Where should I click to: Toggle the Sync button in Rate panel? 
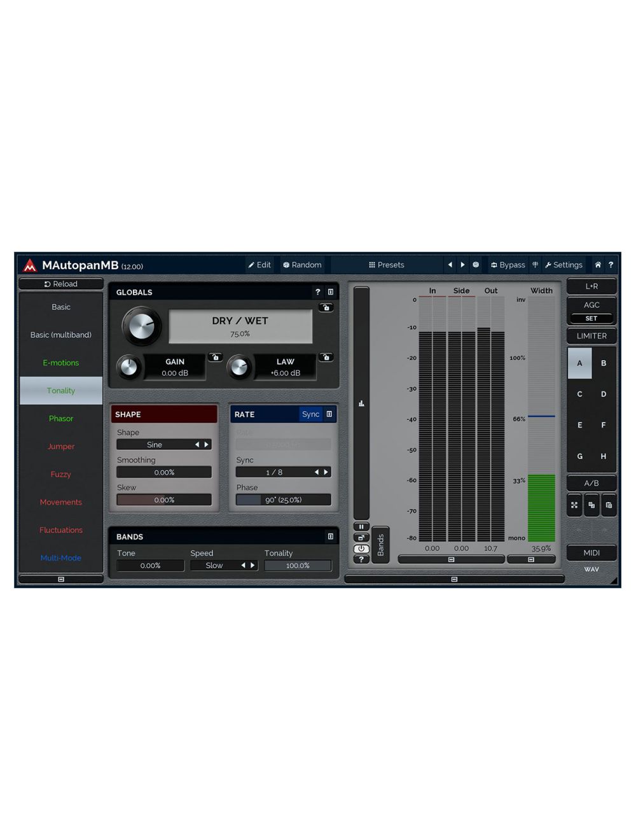(x=310, y=414)
